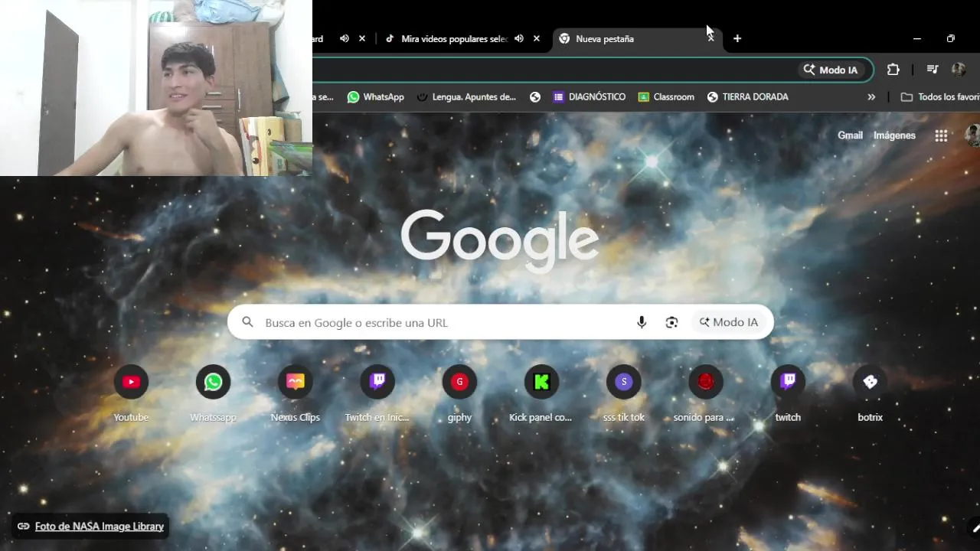Search by image with Google Lens icon
Viewport: 980px width, 551px height.
671,322
